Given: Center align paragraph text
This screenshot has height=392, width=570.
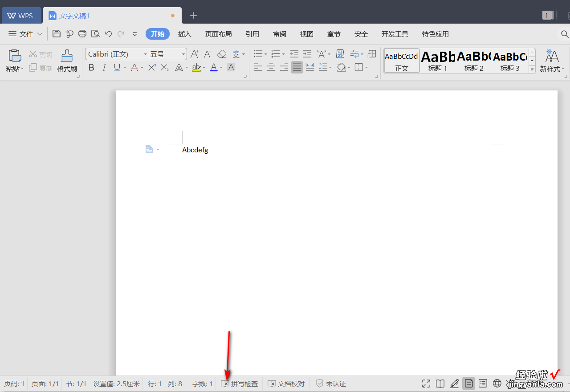Looking at the screenshot, I should click(271, 68).
